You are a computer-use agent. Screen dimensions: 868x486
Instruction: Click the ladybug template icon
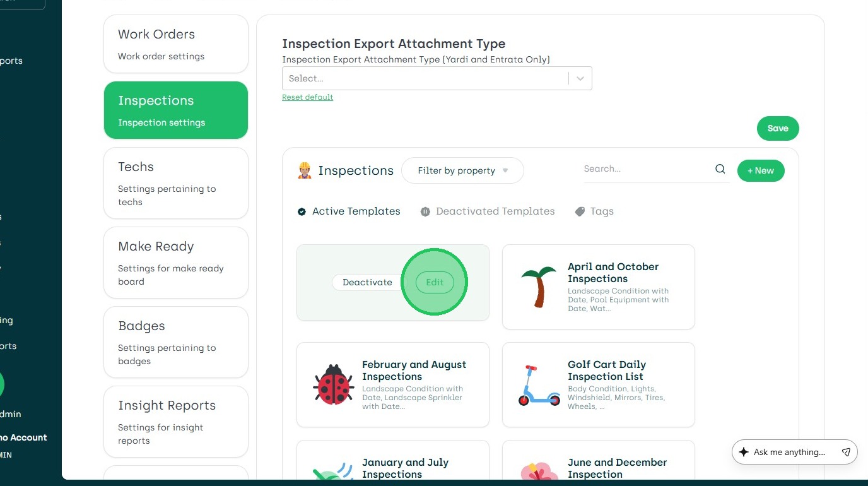[333, 384]
